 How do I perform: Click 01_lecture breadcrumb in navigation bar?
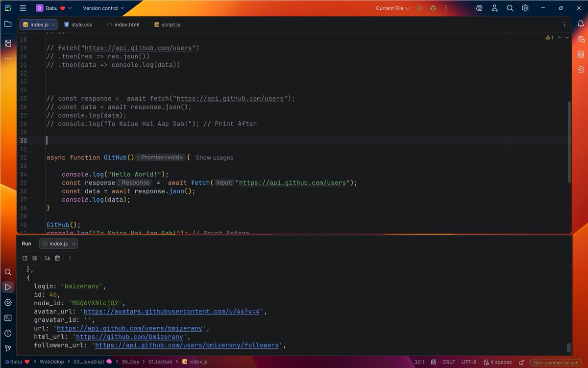point(161,362)
